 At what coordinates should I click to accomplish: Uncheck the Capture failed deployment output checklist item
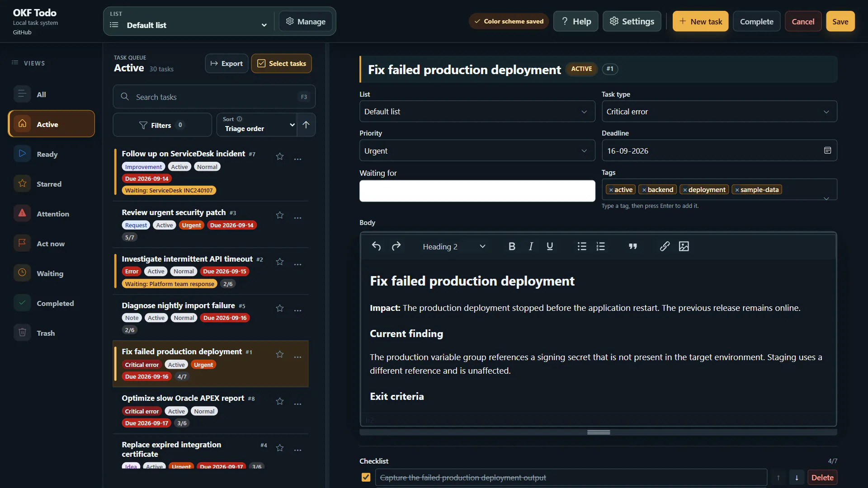(366, 478)
